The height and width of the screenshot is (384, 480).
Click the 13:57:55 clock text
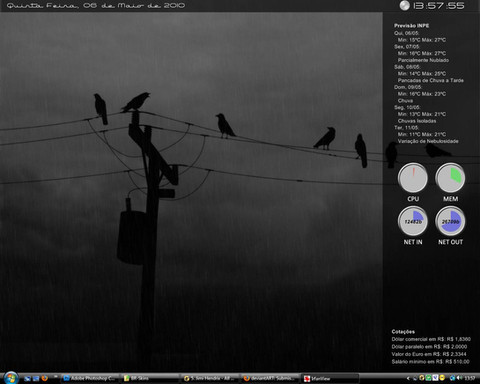438,6
